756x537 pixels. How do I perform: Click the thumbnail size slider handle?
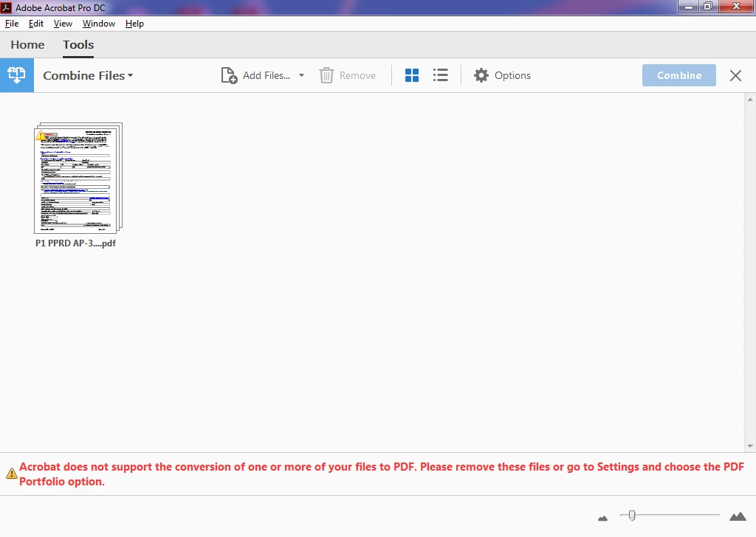pos(632,516)
